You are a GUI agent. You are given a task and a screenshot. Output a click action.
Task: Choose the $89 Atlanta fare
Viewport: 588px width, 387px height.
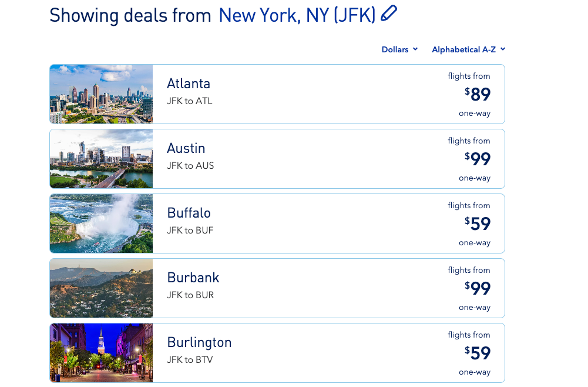point(478,94)
